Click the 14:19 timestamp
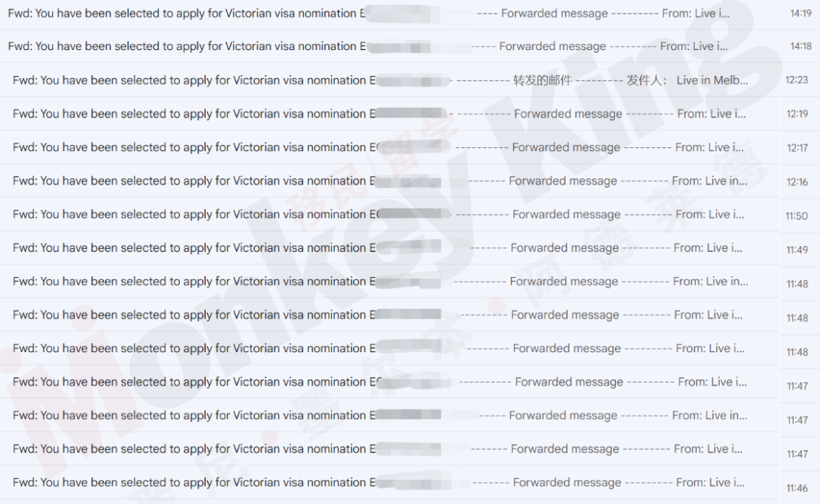 (801, 14)
